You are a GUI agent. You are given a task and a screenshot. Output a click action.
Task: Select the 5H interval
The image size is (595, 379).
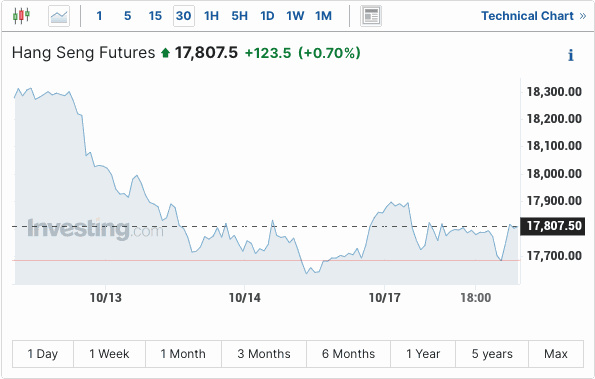click(x=239, y=16)
